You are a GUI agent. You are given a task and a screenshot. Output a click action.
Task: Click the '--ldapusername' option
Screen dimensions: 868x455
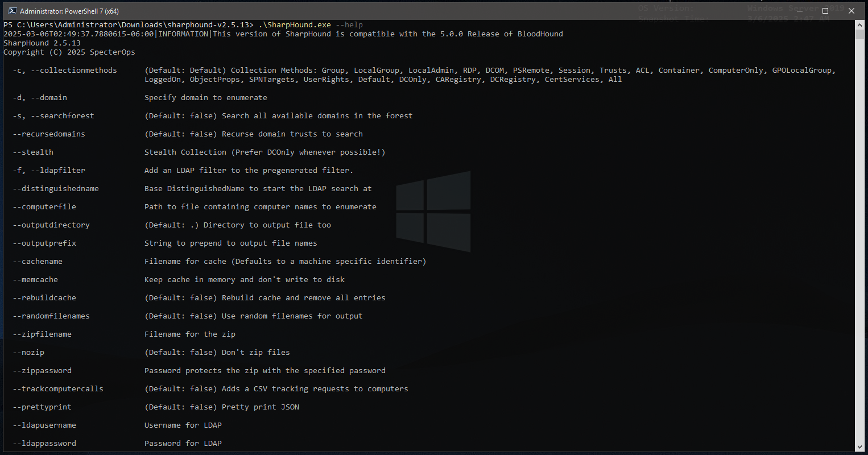click(44, 425)
